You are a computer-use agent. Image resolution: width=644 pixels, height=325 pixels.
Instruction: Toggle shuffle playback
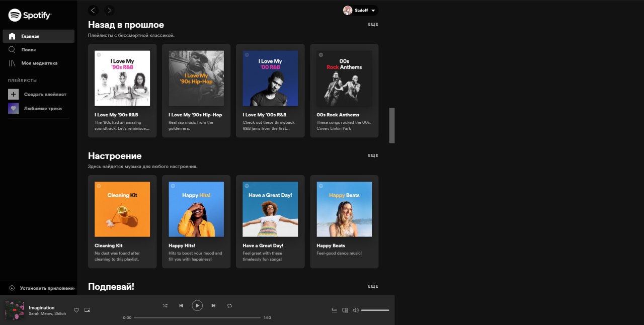[165, 305]
